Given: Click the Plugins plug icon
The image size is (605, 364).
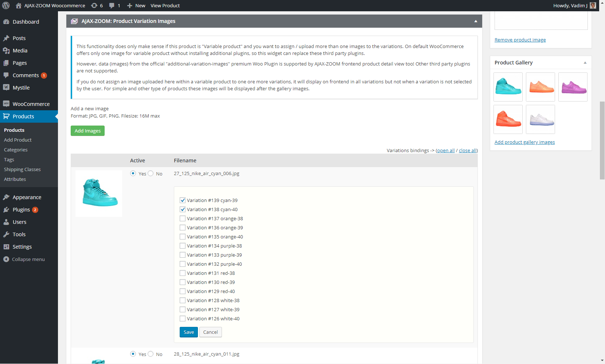Looking at the screenshot, I should point(6,210).
